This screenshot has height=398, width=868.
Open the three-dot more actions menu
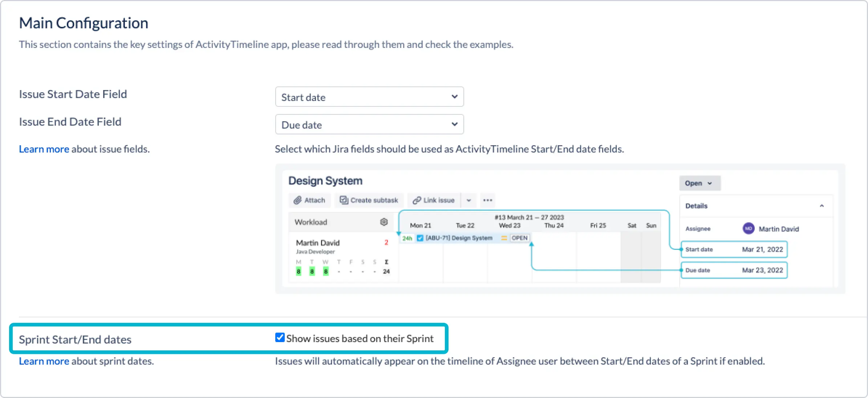point(487,200)
